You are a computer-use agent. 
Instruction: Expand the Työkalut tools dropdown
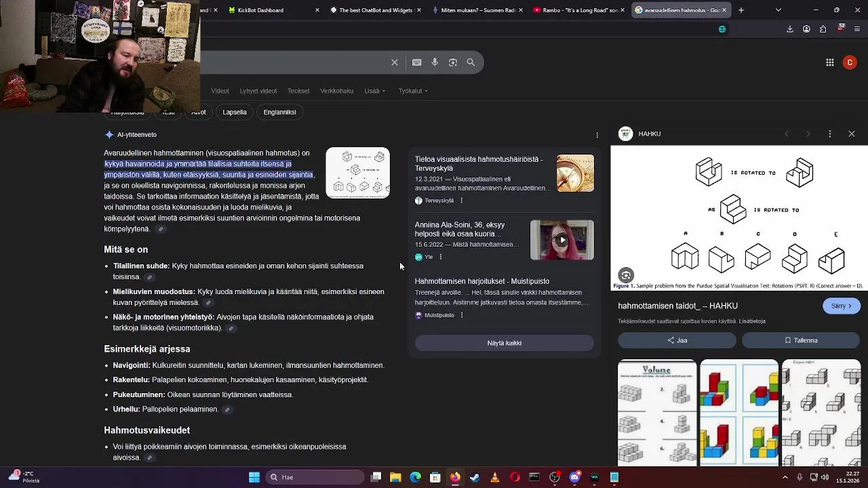[x=413, y=91]
